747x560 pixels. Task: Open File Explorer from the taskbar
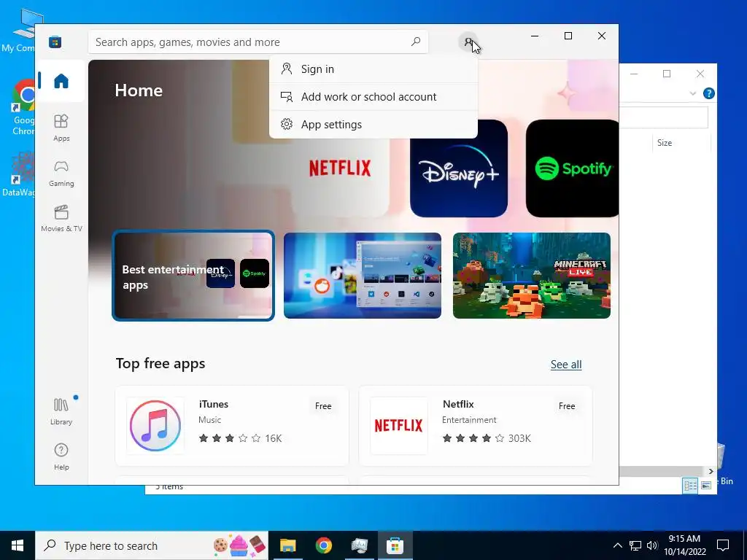coord(287,545)
